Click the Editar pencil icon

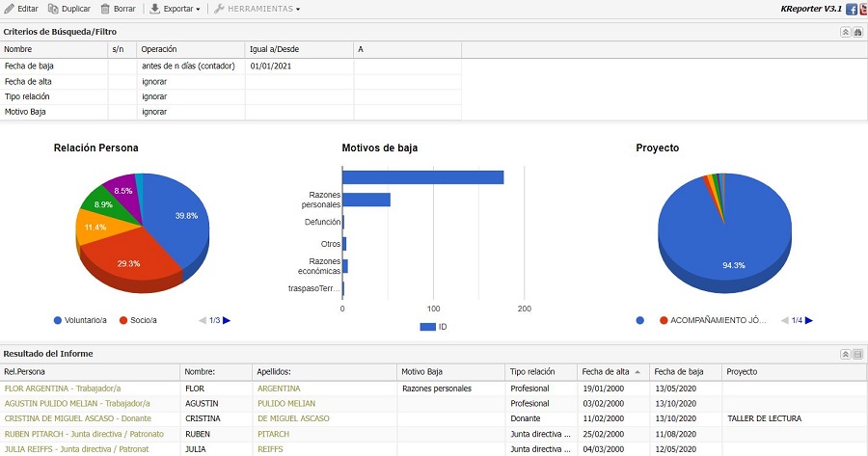tap(10, 9)
